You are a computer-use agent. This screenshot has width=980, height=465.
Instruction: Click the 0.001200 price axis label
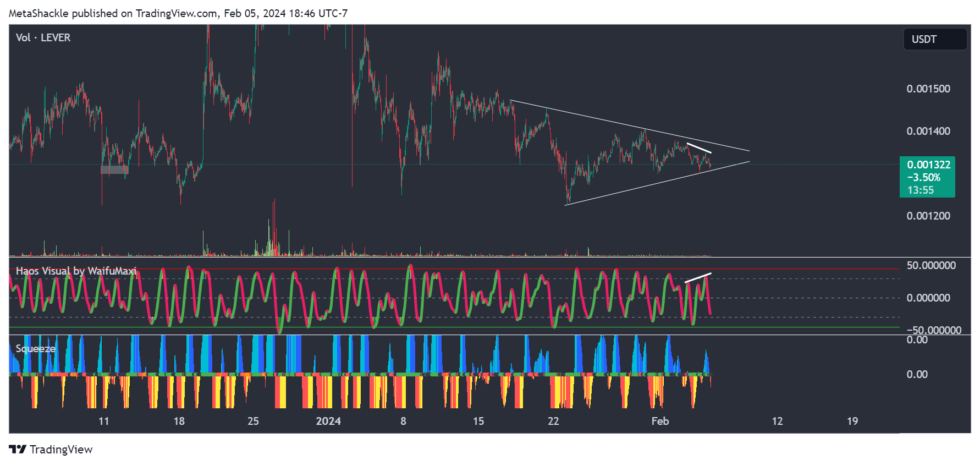coord(928,216)
